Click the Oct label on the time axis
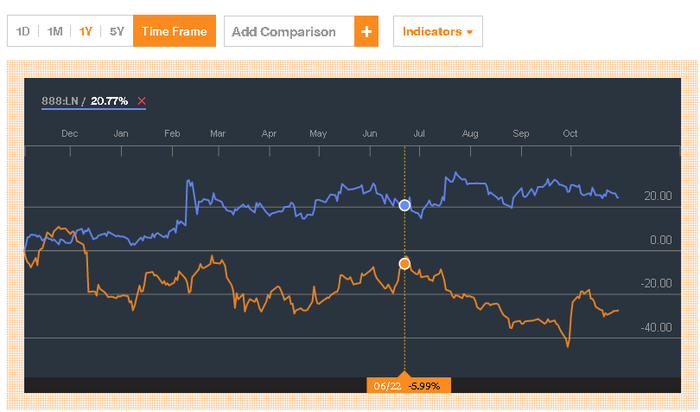 [x=570, y=133]
